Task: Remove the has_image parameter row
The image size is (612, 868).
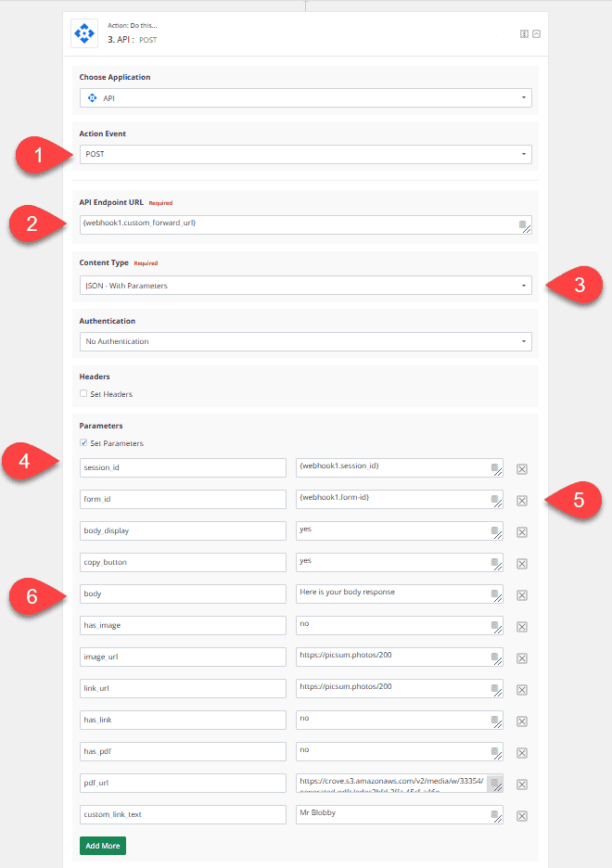Action: coord(522,627)
